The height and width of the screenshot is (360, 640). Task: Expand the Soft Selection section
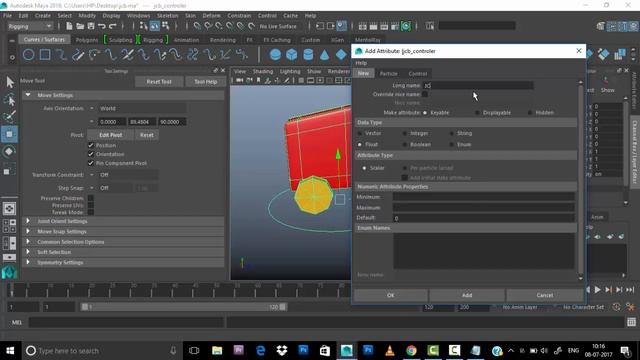(x=28, y=252)
